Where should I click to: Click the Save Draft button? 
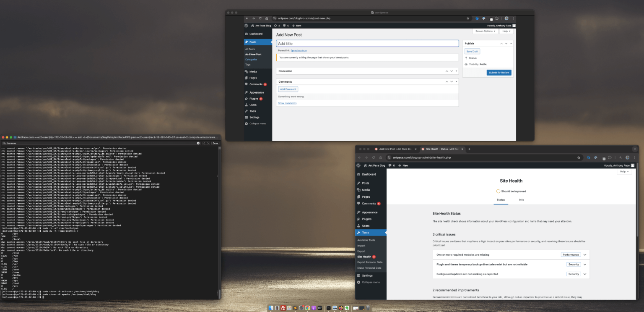(x=472, y=51)
